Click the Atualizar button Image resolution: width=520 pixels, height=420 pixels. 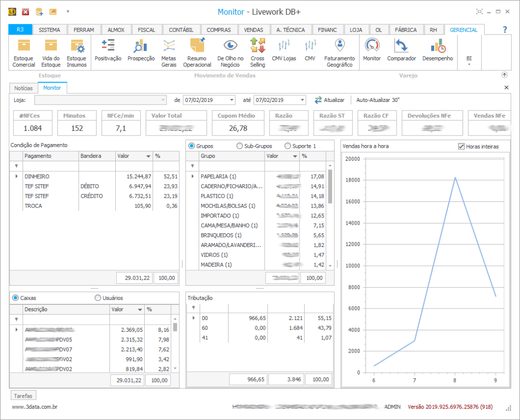pyautogui.click(x=330, y=100)
